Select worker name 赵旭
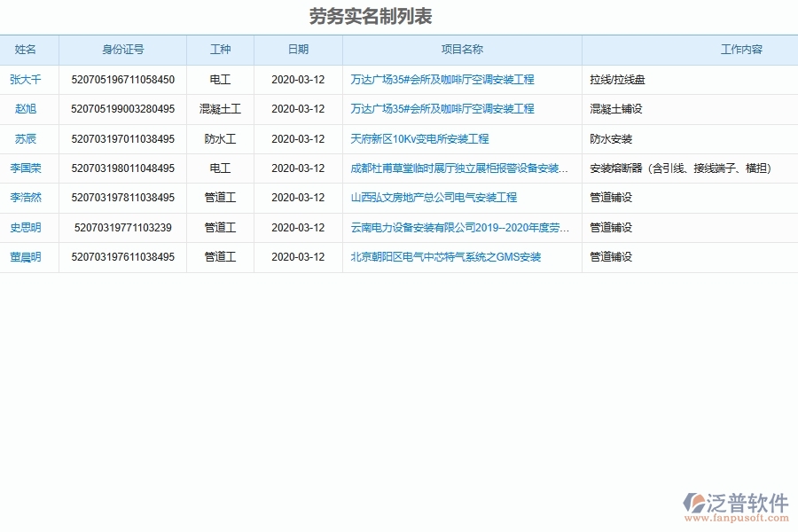 pos(27,109)
